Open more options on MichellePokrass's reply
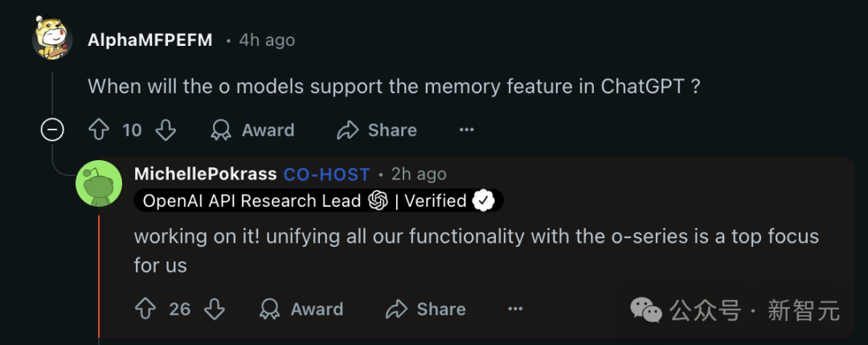This screenshot has height=345, width=868. pos(515,309)
